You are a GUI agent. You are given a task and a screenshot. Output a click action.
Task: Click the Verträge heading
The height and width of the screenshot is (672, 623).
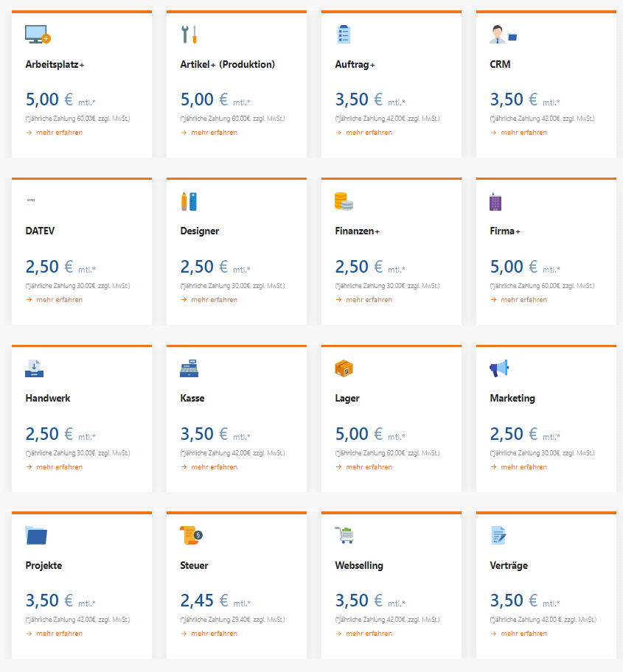[x=509, y=565]
